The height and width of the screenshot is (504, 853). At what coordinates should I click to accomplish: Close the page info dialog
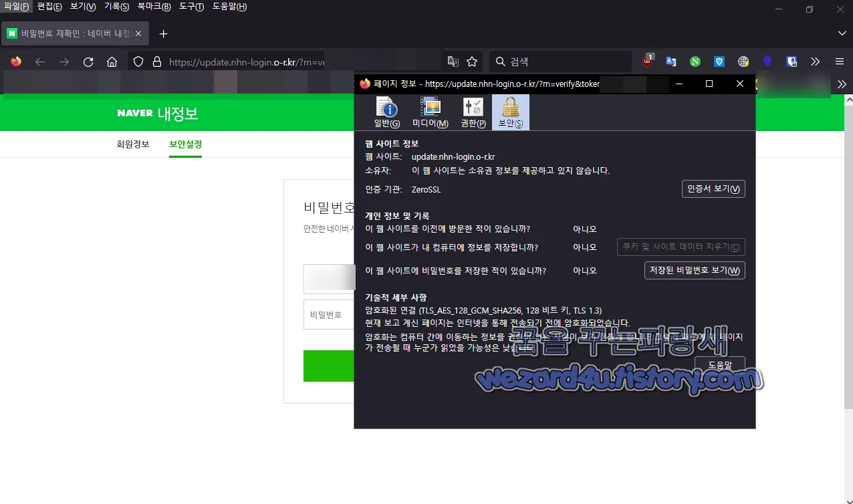pos(740,84)
